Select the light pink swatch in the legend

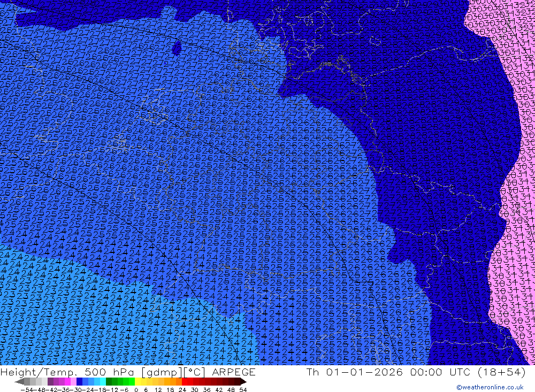pos(73,382)
